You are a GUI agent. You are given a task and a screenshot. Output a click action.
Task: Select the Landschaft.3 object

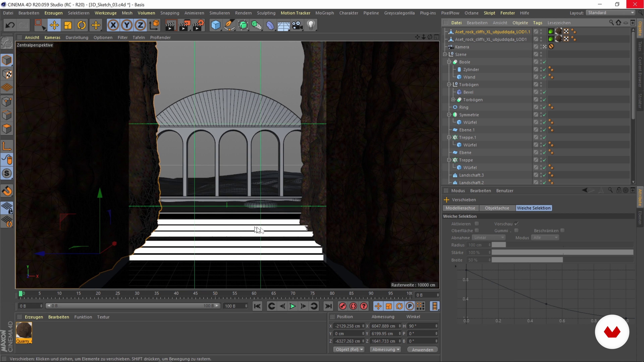[471, 175]
